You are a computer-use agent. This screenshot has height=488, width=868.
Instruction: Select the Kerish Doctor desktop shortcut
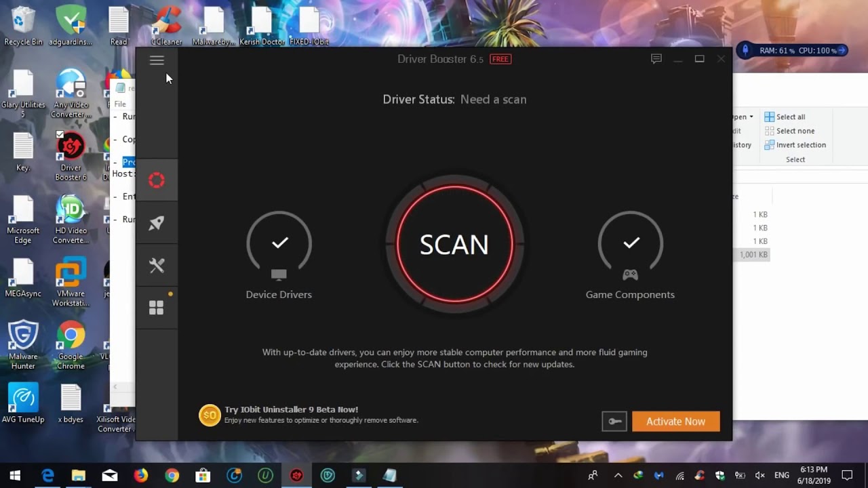[262, 26]
